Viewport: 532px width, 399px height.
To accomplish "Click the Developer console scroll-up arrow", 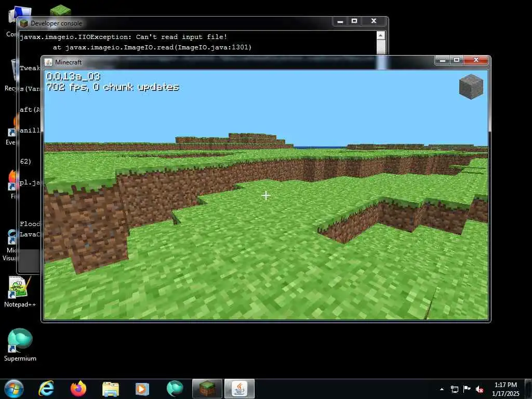I will coord(381,35).
